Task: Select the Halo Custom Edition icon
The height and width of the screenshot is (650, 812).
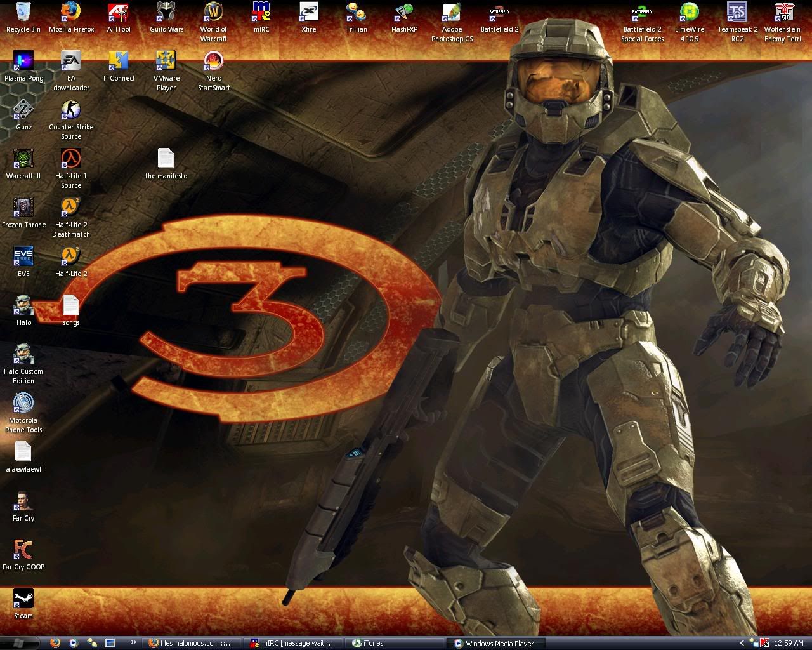Action: [23, 364]
